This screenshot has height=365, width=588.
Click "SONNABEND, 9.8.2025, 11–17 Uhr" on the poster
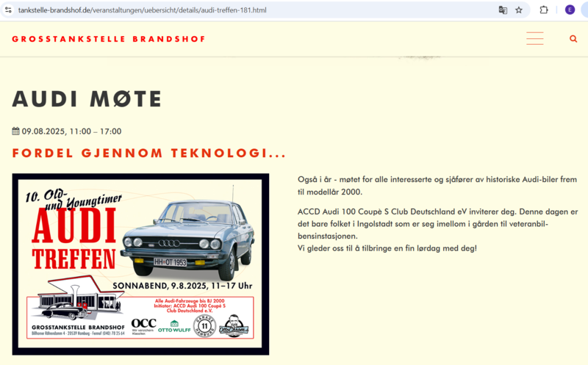182,286
